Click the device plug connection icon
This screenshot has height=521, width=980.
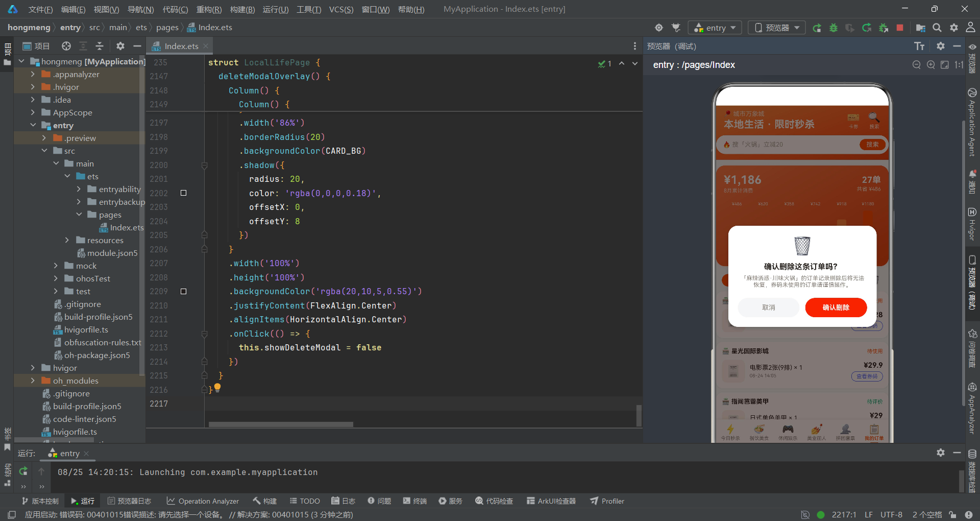point(676,28)
